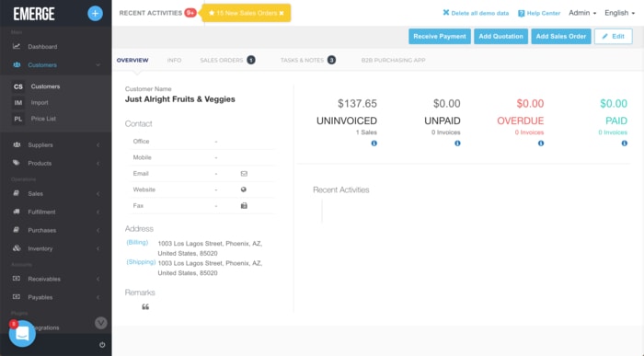Switch to the Info tab
The image size is (644, 356).
pyautogui.click(x=174, y=60)
